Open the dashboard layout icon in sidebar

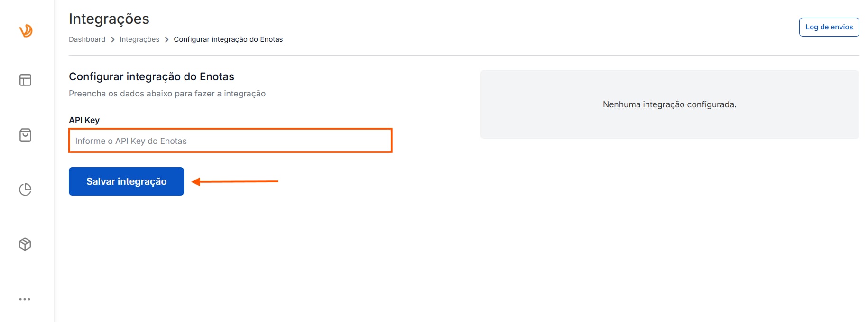tap(25, 80)
